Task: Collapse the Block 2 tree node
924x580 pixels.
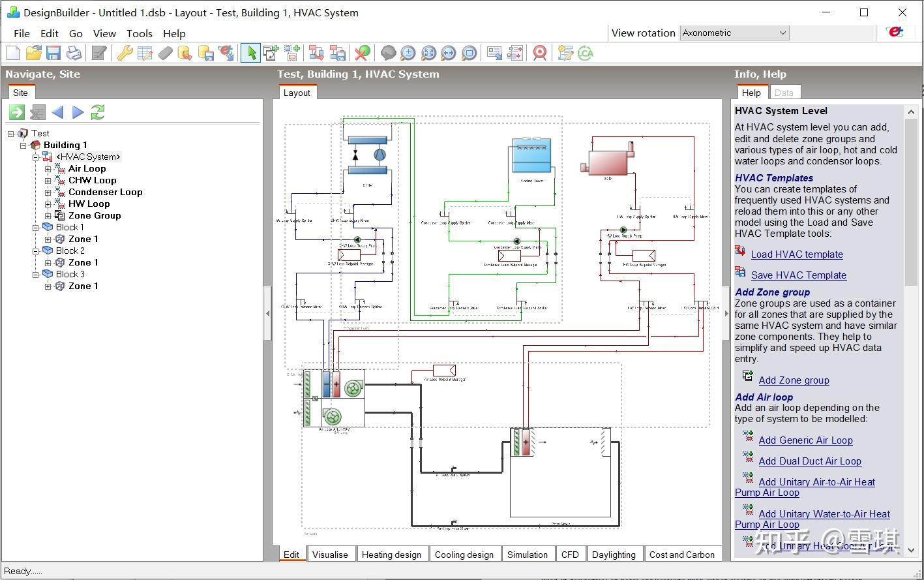Action: (x=36, y=251)
